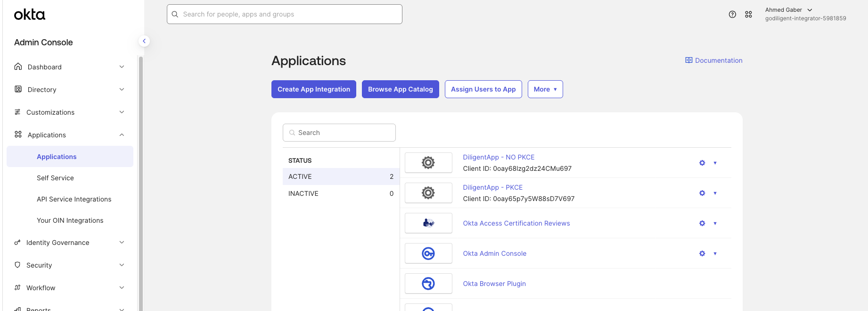
Task: Click the Documentation book icon
Action: [x=689, y=60]
